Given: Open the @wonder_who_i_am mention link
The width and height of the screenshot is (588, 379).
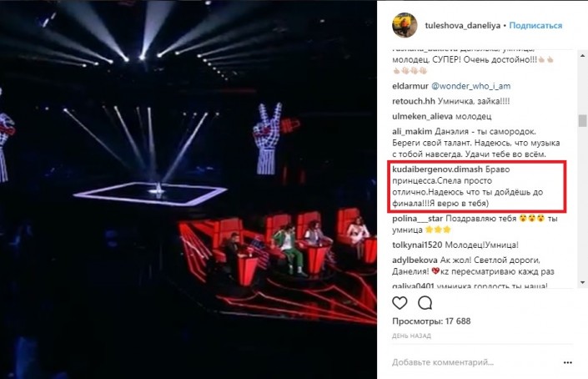Looking at the screenshot, I should (471, 86).
